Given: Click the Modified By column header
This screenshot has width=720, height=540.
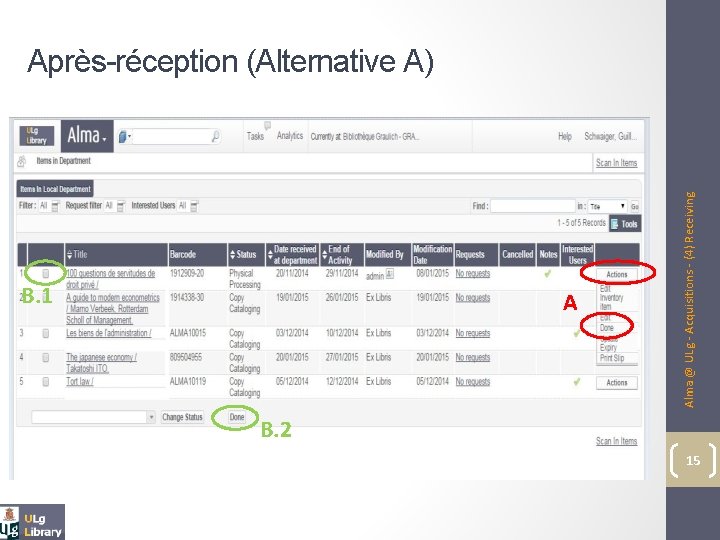Looking at the screenshot, I should click(387, 254).
